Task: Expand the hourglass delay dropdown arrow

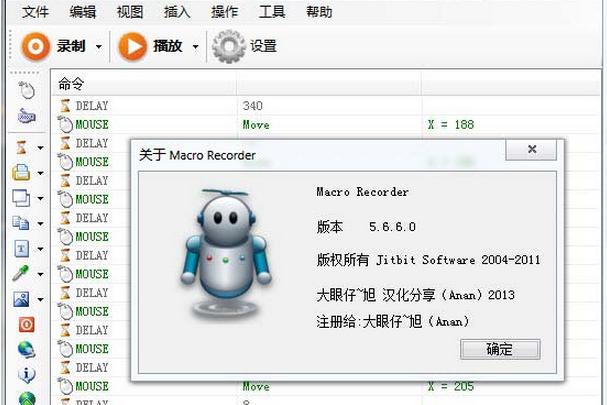Action: (x=40, y=148)
